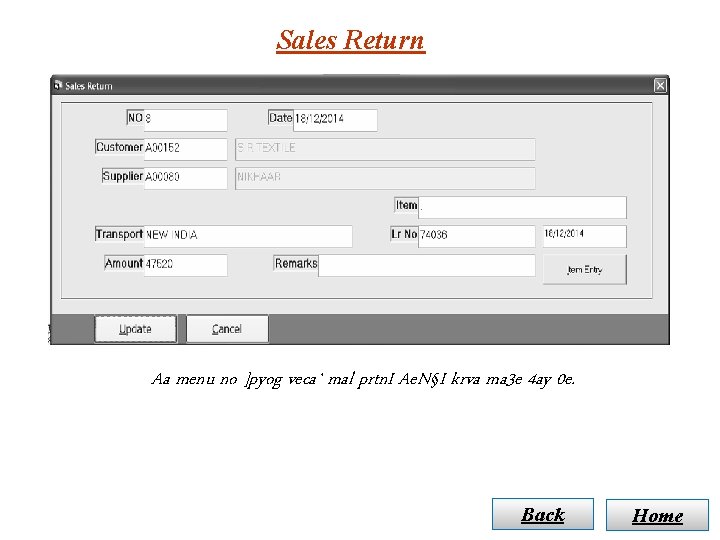The image size is (720, 540).
Task: Focus the NO input field
Action: pyautogui.click(x=186, y=120)
